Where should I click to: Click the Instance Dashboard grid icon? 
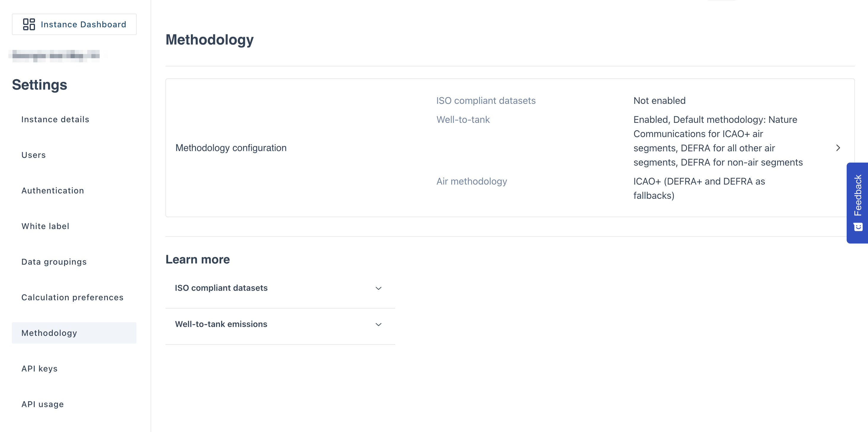[x=29, y=24]
